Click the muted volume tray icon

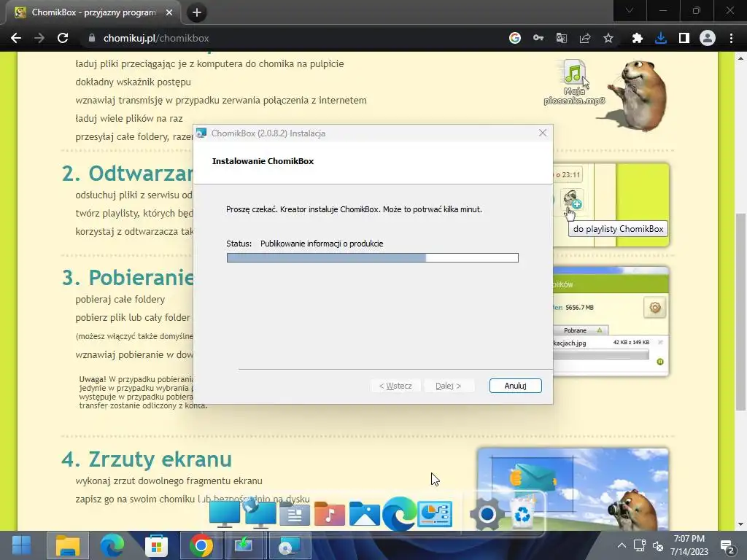(659, 545)
